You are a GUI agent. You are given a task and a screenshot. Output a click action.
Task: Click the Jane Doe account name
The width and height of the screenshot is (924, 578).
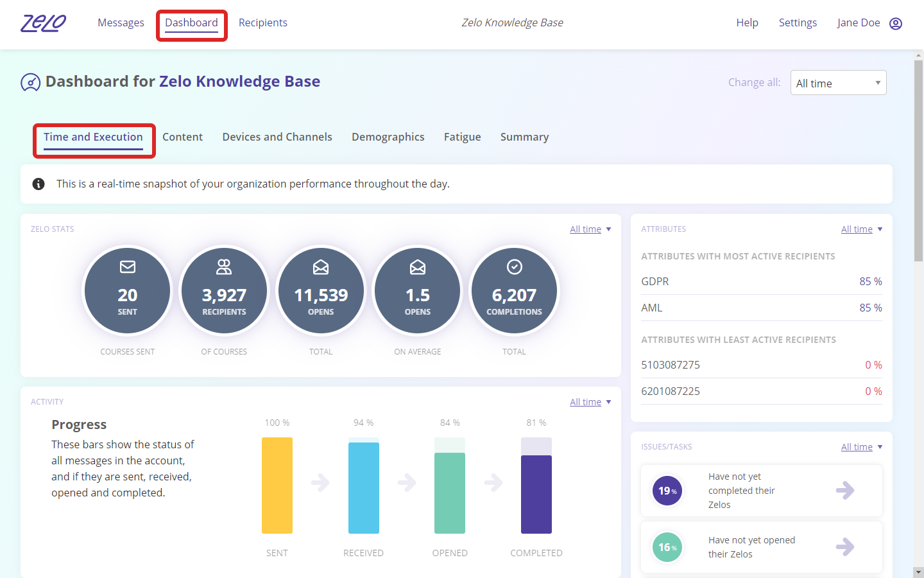pyautogui.click(x=859, y=23)
